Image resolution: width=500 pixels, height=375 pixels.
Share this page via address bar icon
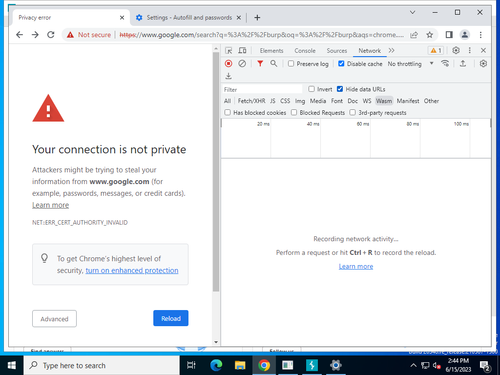tap(414, 35)
